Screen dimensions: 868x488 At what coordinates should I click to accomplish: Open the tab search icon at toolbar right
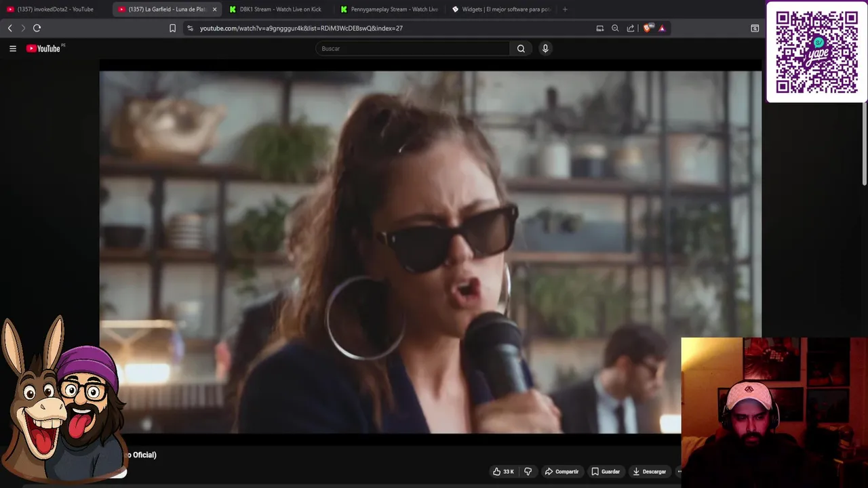pos(755,28)
